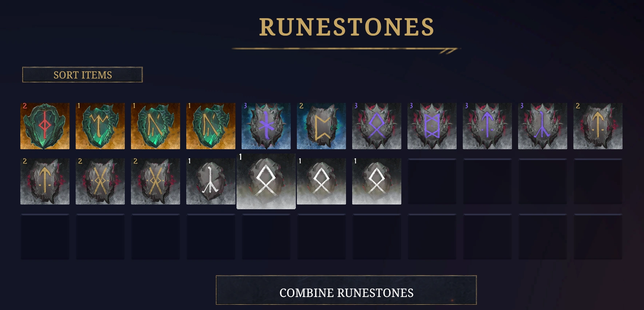Select the gold rune on blue background

[321, 126]
